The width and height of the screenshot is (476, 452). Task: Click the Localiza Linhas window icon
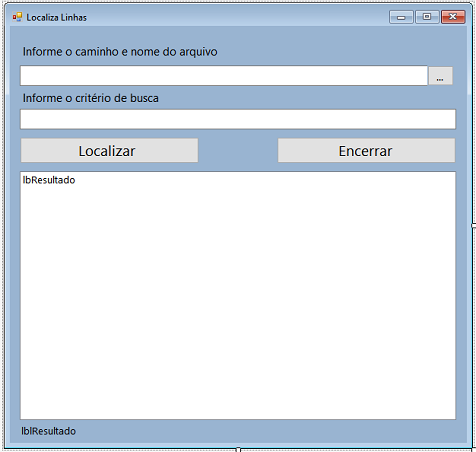pyautogui.click(x=17, y=17)
